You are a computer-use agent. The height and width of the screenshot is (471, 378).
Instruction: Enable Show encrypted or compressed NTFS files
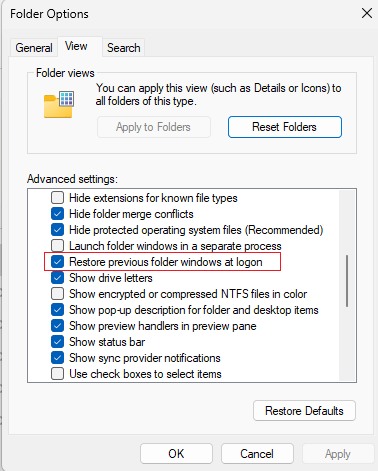tap(57, 294)
